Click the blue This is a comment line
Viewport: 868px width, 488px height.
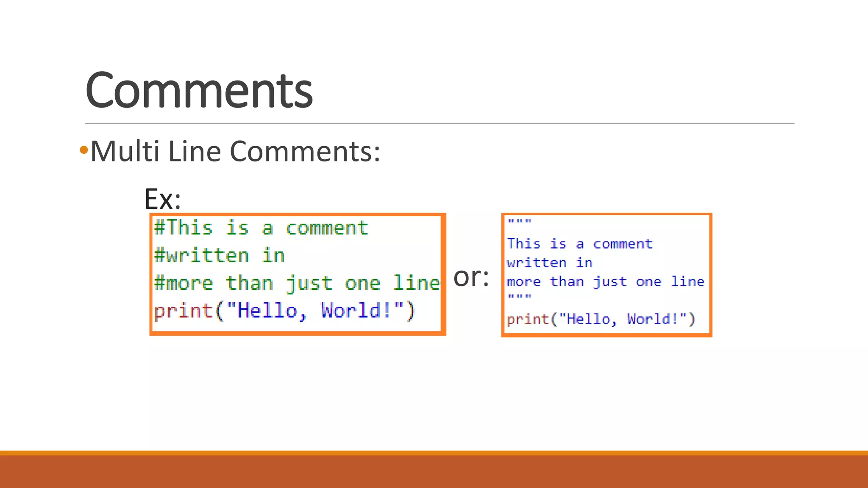click(x=579, y=244)
